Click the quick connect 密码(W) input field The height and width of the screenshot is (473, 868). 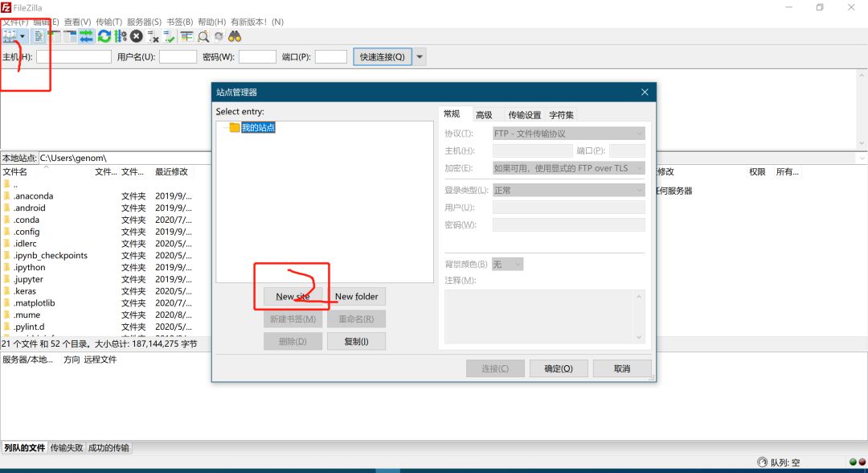257,56
